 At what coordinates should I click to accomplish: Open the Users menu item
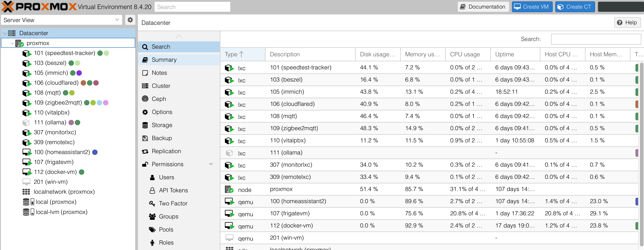[x=179, y=177]
